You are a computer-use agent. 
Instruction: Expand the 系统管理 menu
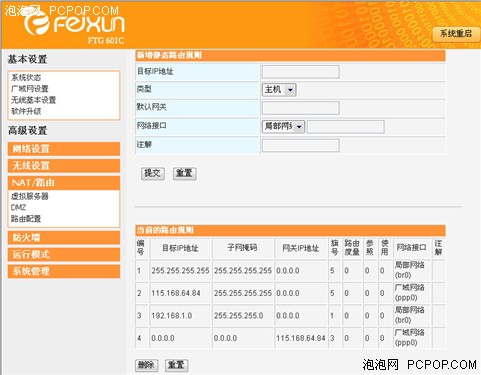64,271
